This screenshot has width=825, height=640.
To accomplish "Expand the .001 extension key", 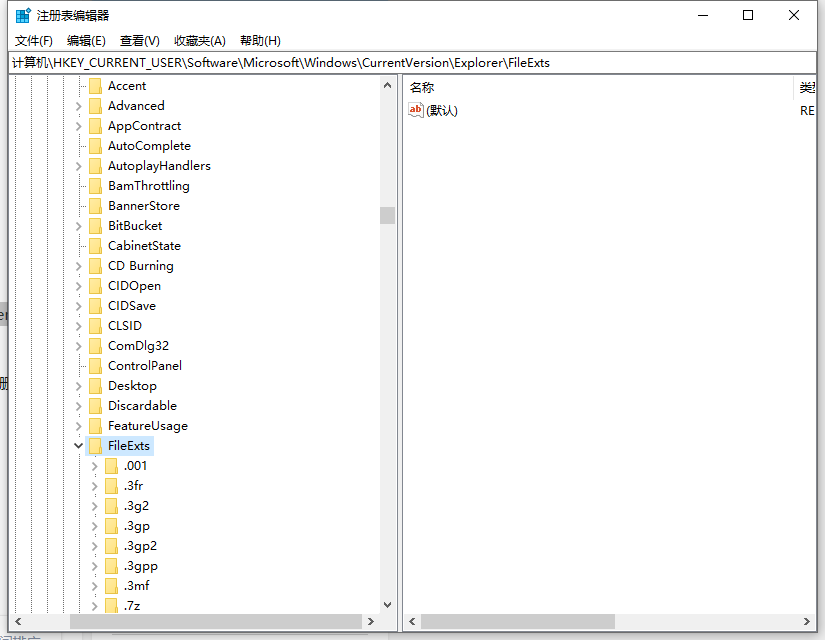I will 95,465.
